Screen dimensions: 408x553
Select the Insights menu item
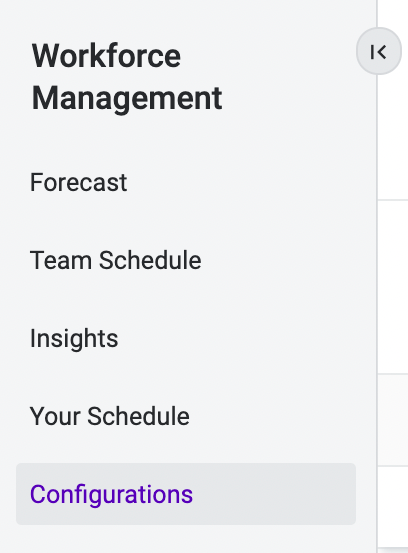74,339
